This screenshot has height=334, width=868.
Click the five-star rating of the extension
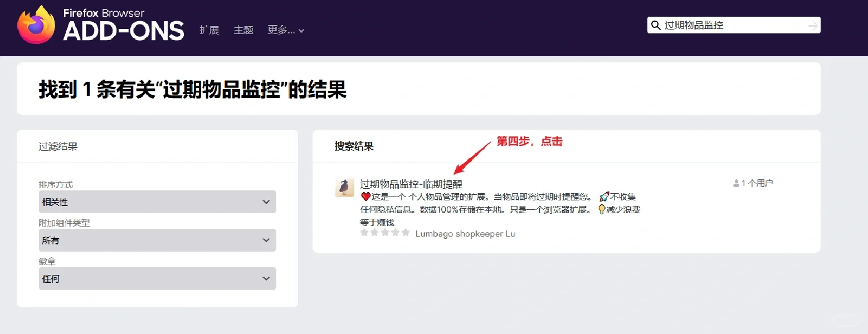(385, 233)
